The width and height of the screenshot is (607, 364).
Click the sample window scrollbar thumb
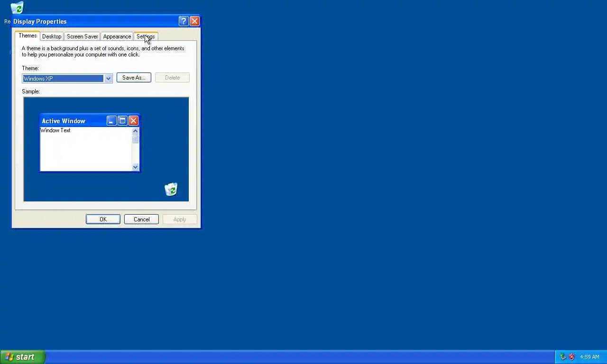coord(135,139)
